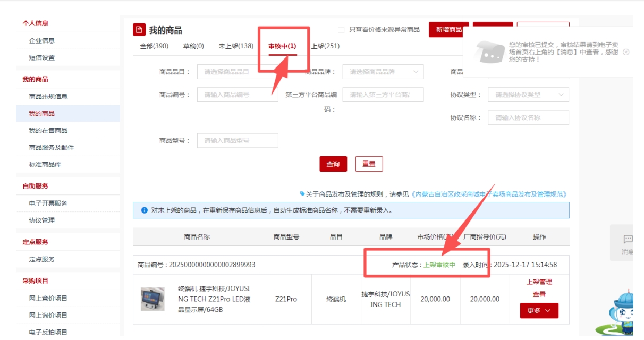644x340 pixels.
Task: Open the 协议类型 dropdown selector
Action: click(528, 95)
